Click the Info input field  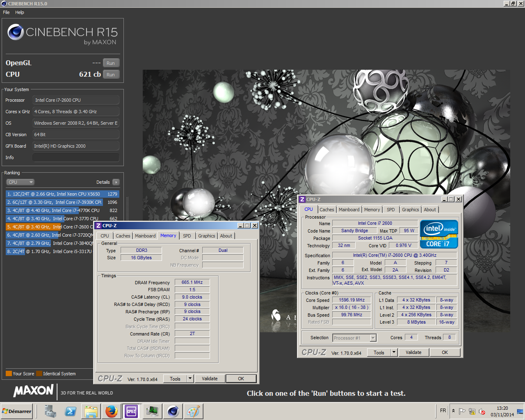76,157
